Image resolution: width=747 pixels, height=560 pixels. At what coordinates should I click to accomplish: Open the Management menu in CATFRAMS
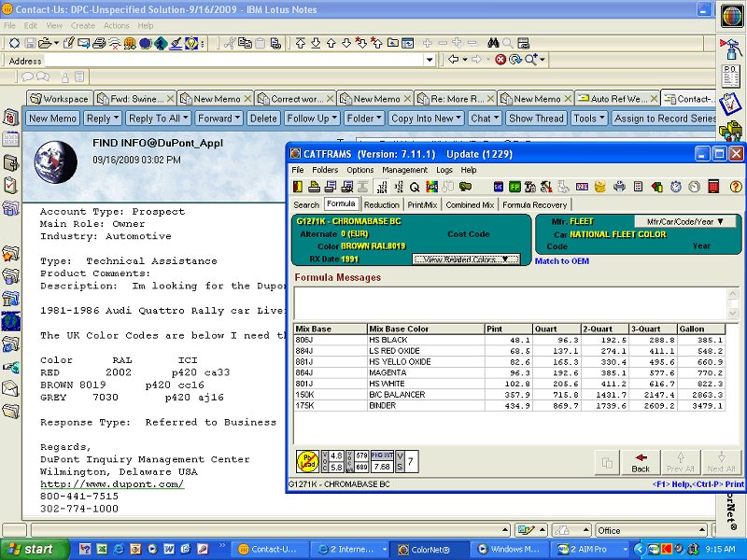click(x=404, y=170)
